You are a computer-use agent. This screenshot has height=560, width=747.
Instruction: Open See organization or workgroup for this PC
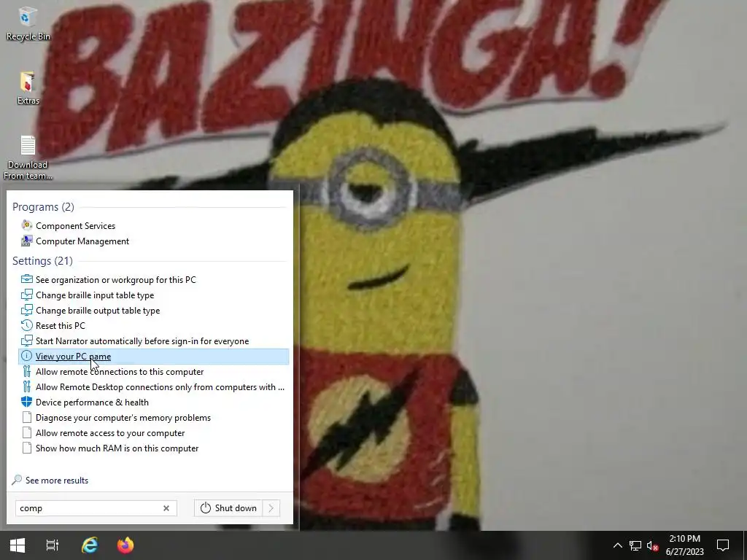click(116, 279)
